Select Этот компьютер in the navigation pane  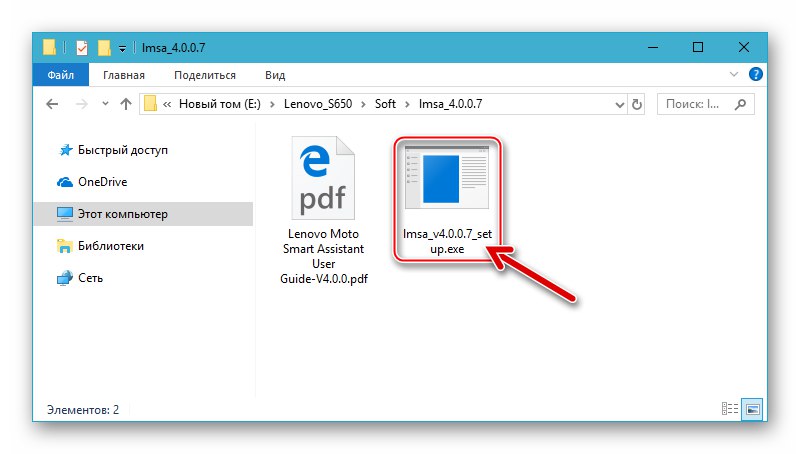[x=143, y=214]
